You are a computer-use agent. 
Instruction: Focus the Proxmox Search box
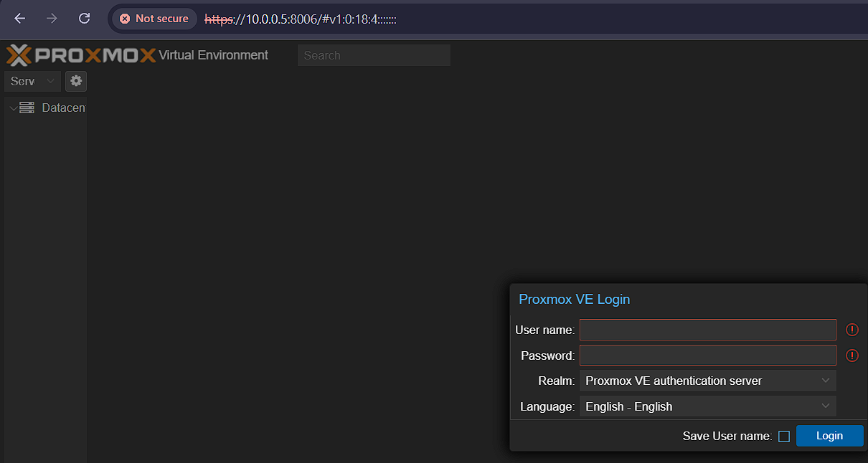pos(374,55)
